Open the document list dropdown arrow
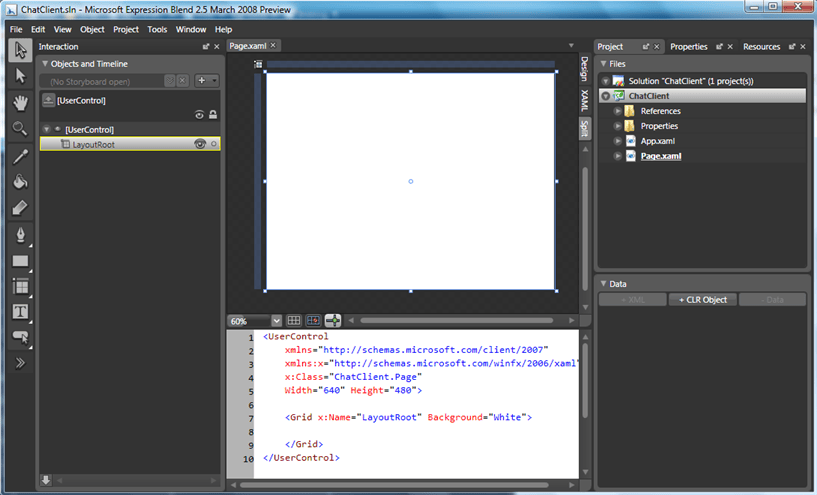This screenshot has width=817, height=495. click(571, 46)
